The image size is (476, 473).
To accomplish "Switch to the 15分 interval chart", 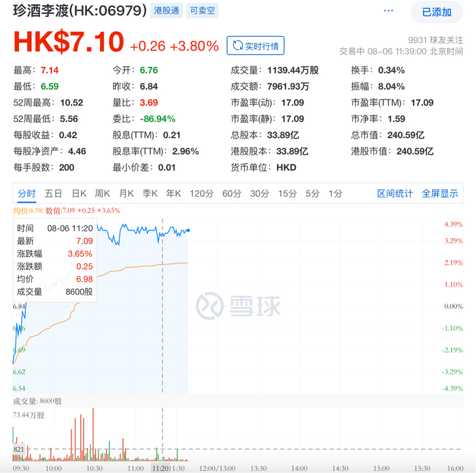I will (288, 193).
